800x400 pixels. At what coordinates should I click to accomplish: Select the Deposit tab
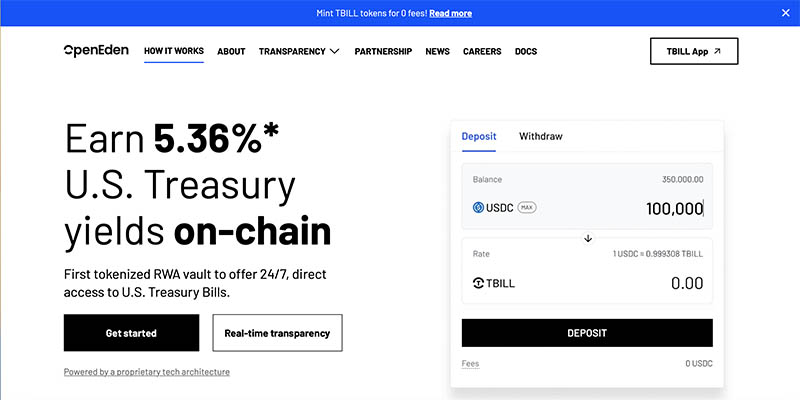pos(480,136)
